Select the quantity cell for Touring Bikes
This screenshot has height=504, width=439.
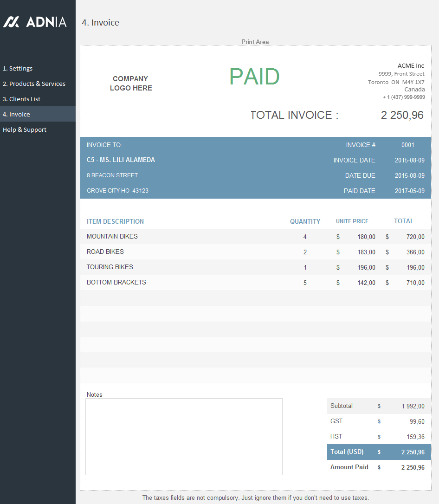[305, 267]
